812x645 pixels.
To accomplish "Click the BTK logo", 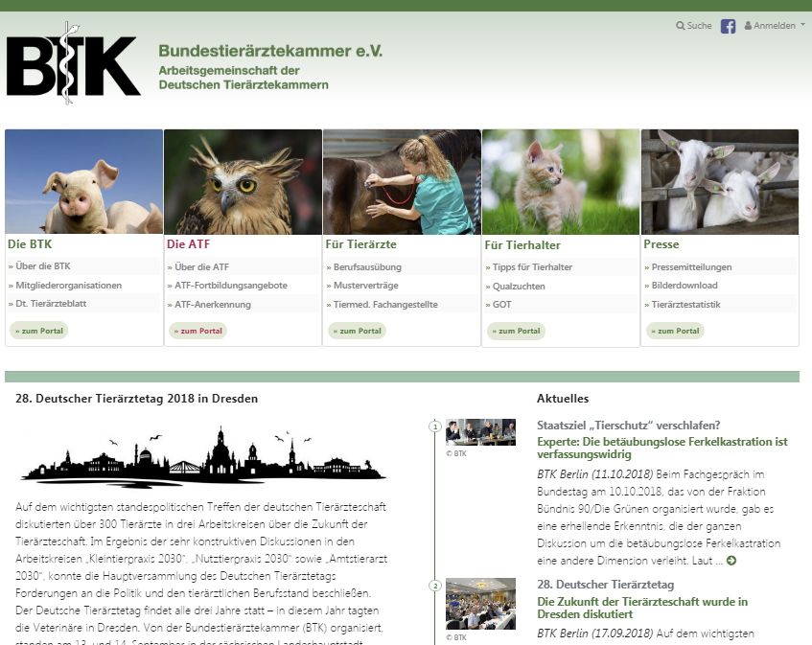I will coord(74,63).
